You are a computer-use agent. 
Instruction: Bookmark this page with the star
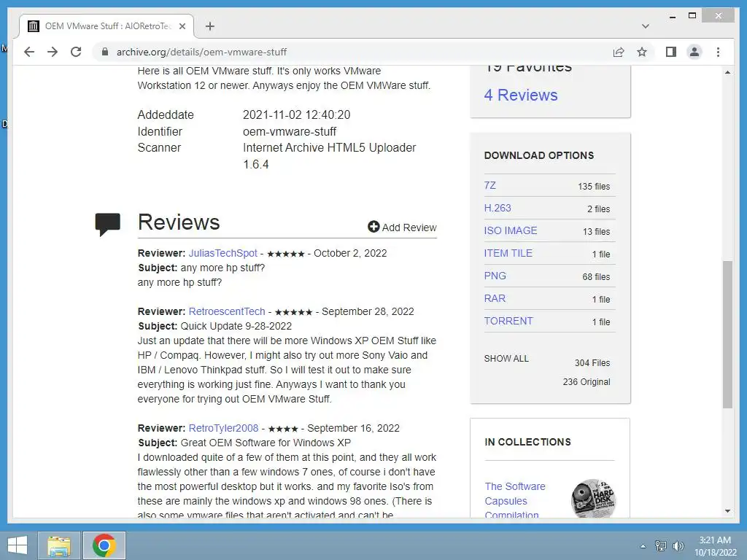click(x=642, y=52)
